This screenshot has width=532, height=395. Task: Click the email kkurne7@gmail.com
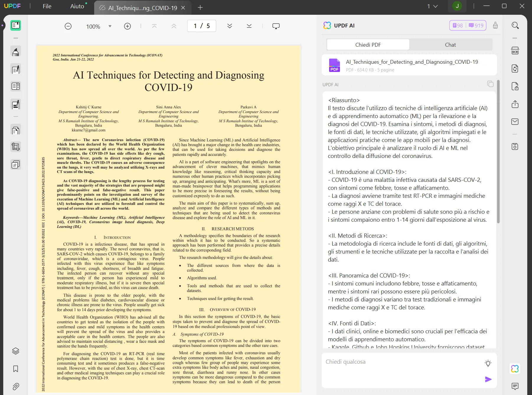pos(89,130)
